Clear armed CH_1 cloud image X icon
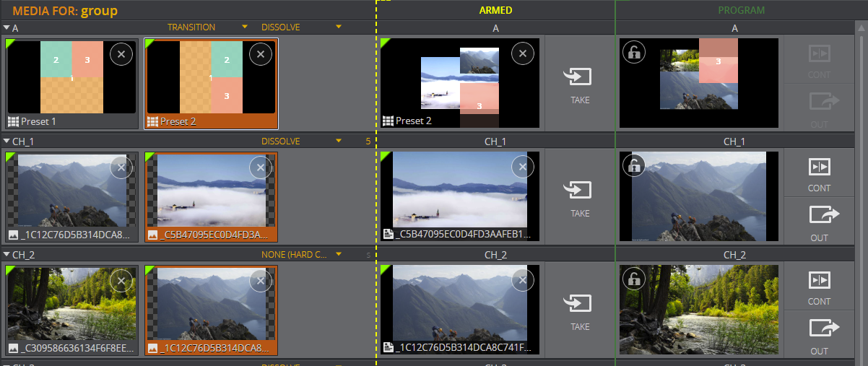The height and width of the screenshot is (366, 868). [523, 167]
